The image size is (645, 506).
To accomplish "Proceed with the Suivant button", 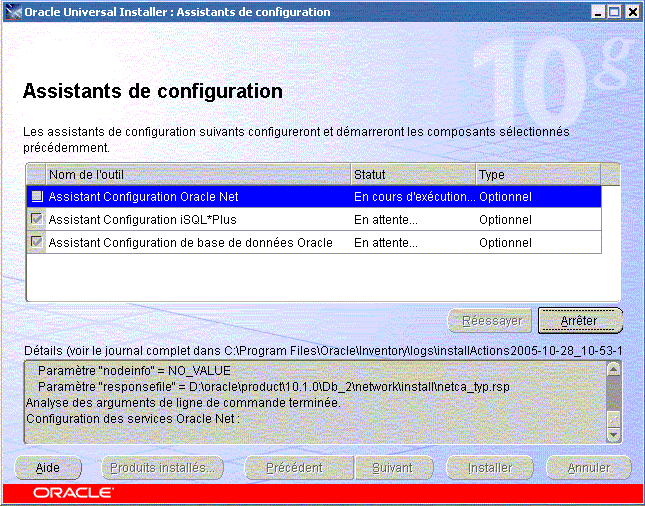I will pos(392,468).
